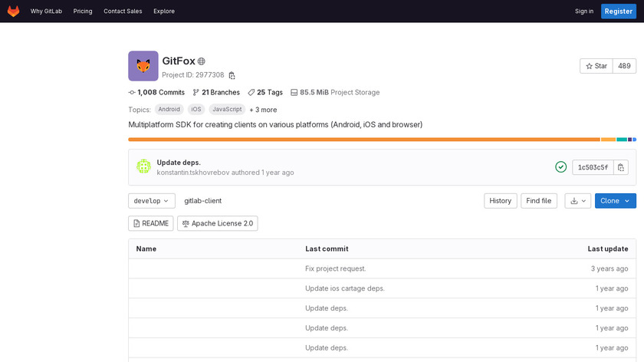Click the Sign in link
Image resolution: width=644 pixels, height=362 pixels.
584,12
